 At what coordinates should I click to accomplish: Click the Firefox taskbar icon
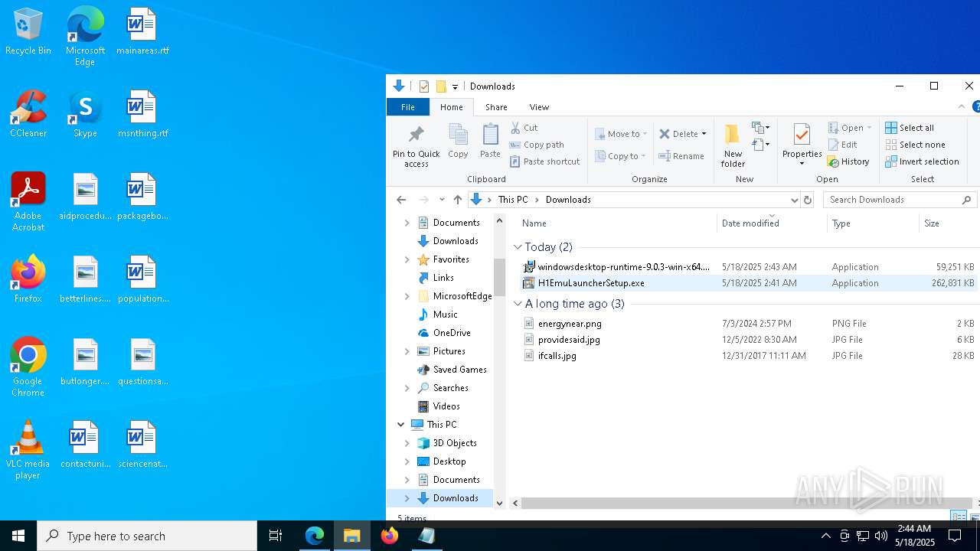[x=390, y=536]
